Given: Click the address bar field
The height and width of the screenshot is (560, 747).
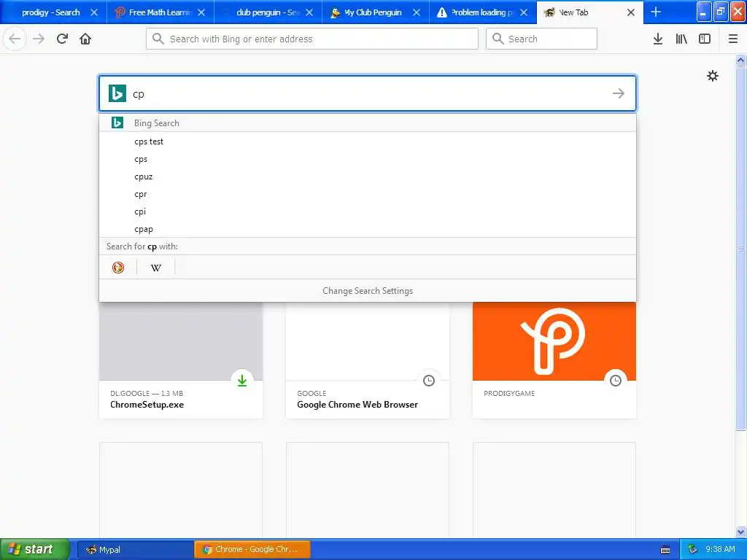Looking at the screenshot, I should tap(312, 39).
